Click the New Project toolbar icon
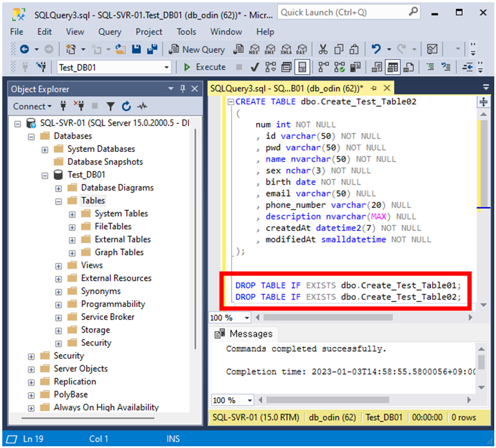The width and height of the screenshot is (496, 448). pos(71,49)
